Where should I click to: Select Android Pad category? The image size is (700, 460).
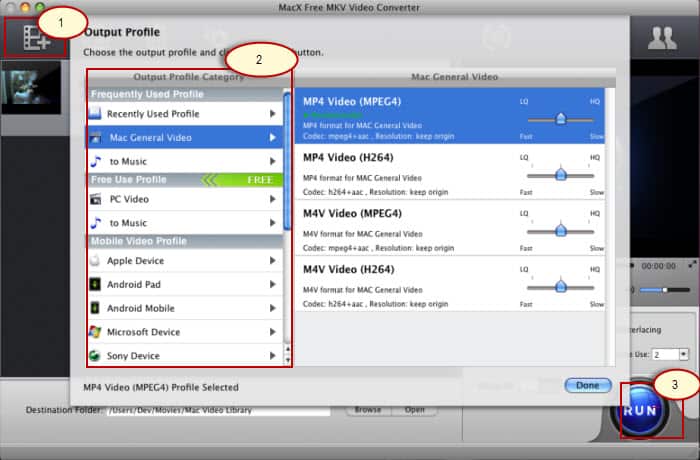[x=185, y=284]
